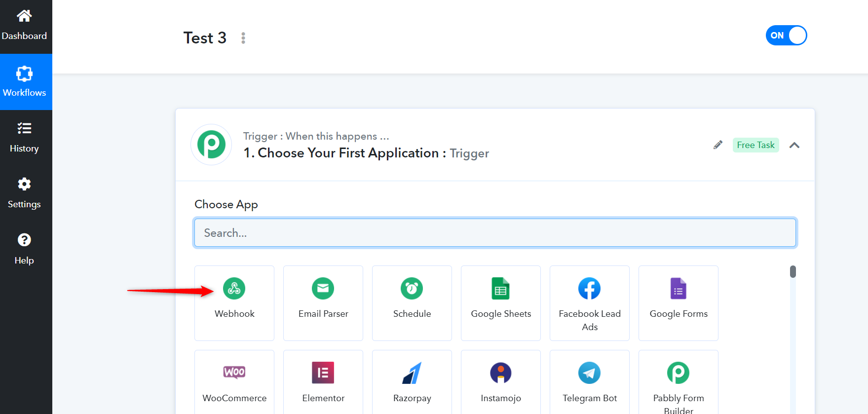Viewport: 868px width, 414px height.
Task: Click the Facebook Lead Ads label
Action: pyautogui.click(x=590, y=320)
